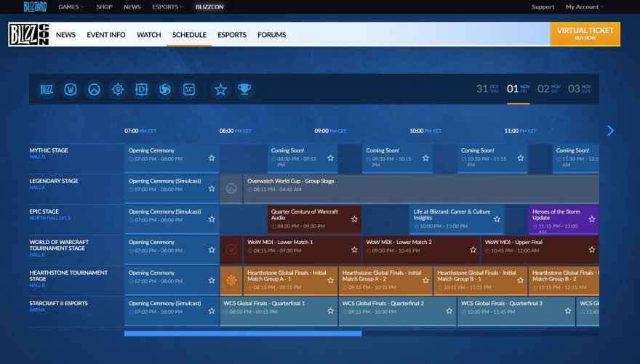This screenshot has height=364, width=640.
Task: Select Schedule tab
Action: pyautogui.click(x=189, y=35)
